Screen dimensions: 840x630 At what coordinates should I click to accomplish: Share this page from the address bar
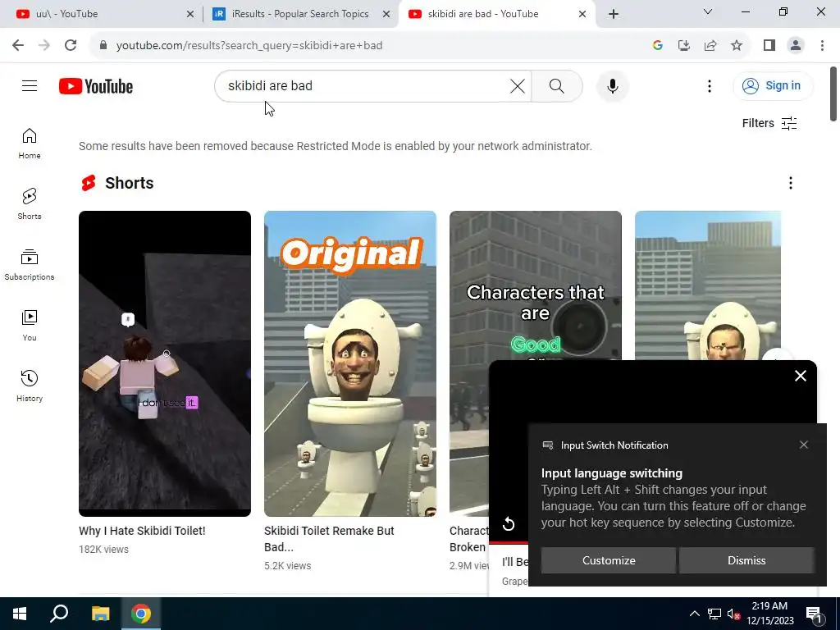click(x=710, y=46)
